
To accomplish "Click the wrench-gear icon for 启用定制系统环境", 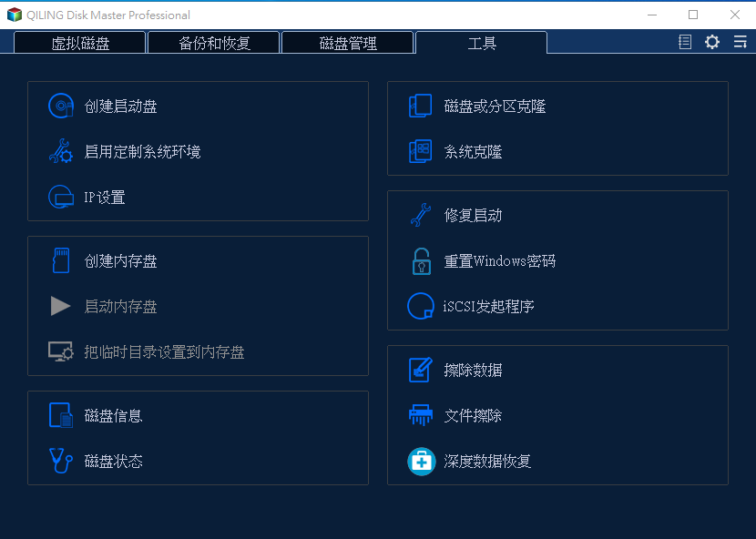I will click(61, 151).
